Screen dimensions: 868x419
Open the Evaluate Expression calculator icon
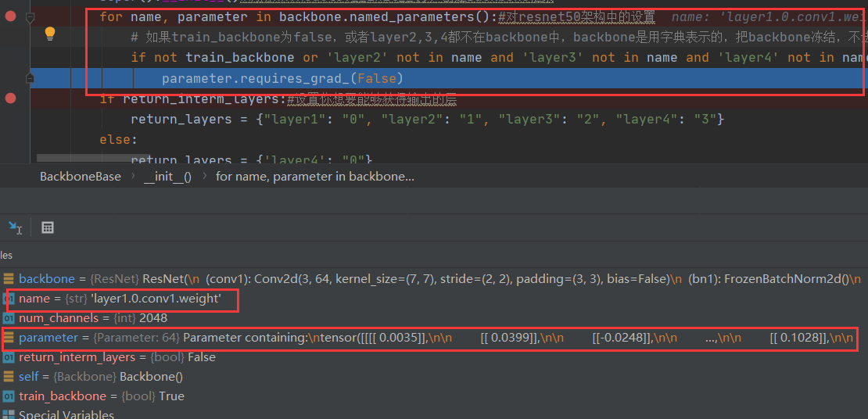click(48, 227)
